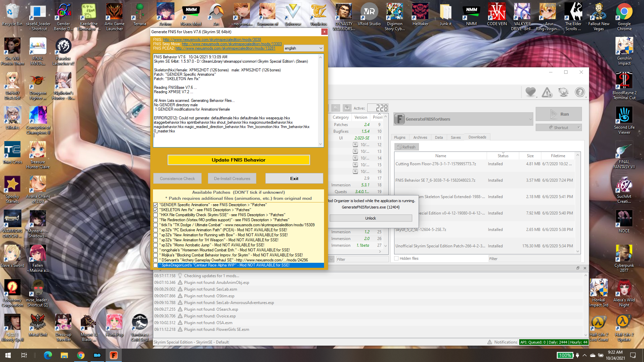Open the Junk it desktop folder
Screen dimensions: 644x362
(446, 15)
